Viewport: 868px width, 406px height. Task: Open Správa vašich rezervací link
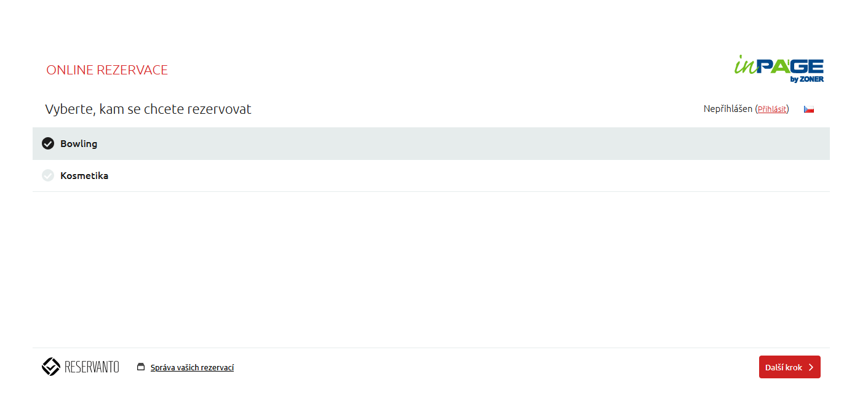click(x=192, y=367)
